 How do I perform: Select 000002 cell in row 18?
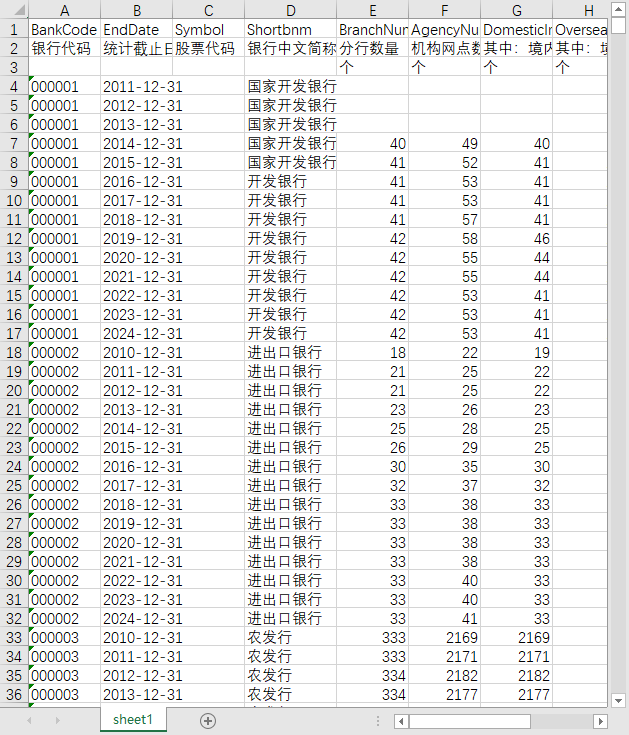[65, 352]
